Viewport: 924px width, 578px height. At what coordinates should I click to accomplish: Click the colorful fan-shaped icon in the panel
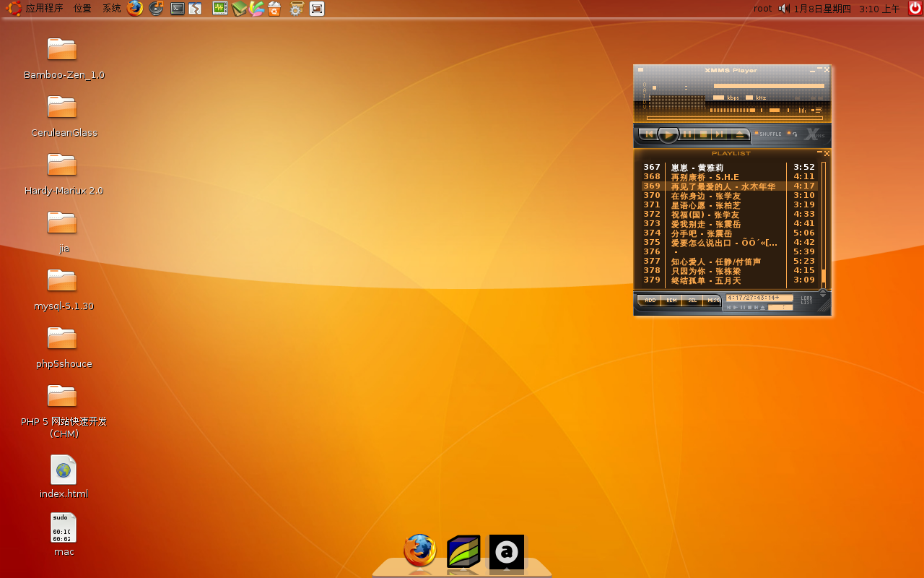257,9
